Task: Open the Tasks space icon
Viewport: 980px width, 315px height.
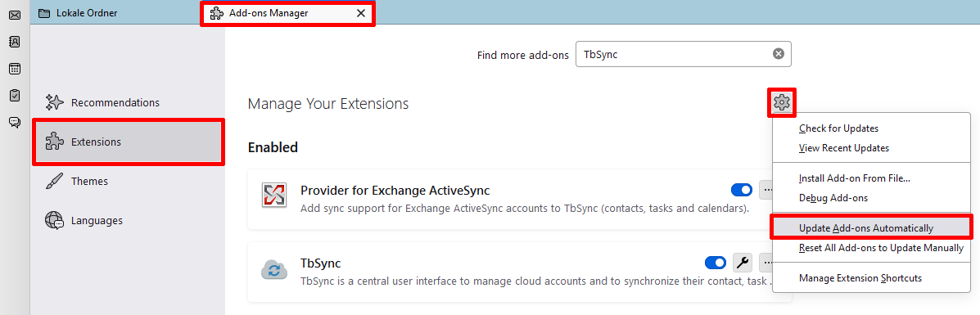Action: (15, 95)
